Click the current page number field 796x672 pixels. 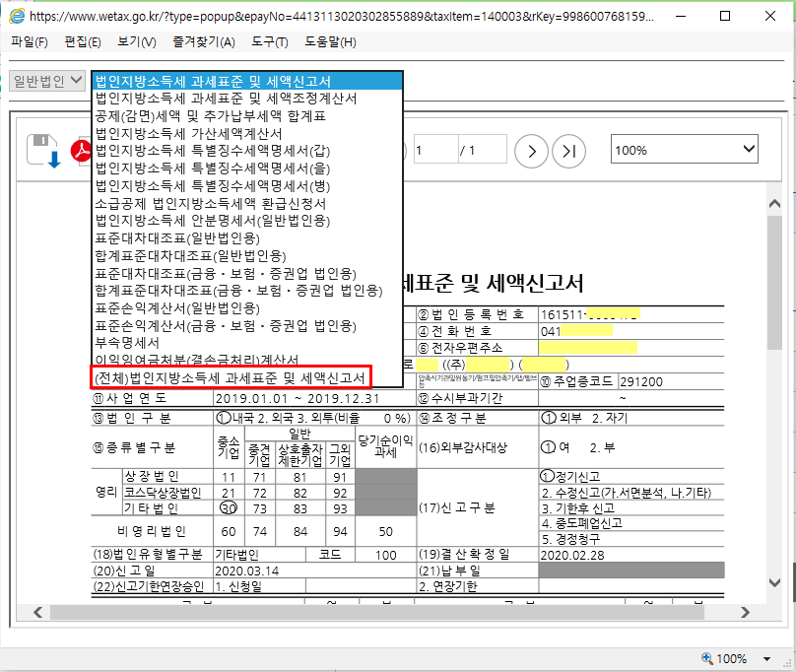pos(436,150)
